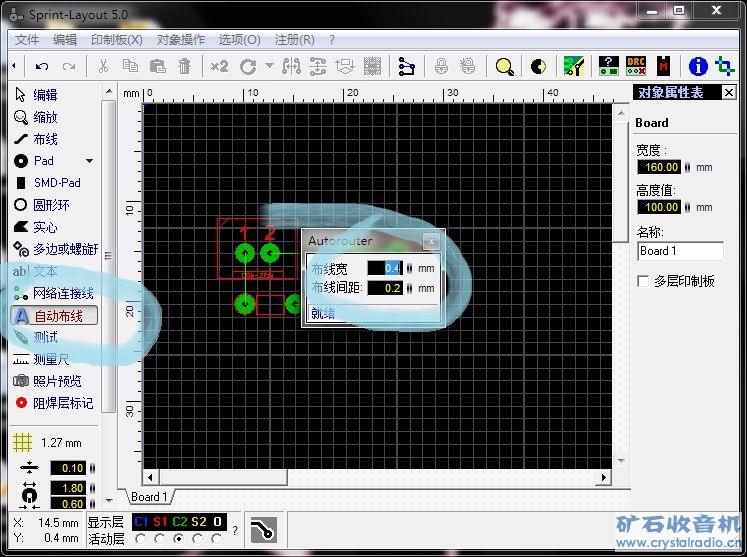Click the x2 duplicate icon

[219, 66]
